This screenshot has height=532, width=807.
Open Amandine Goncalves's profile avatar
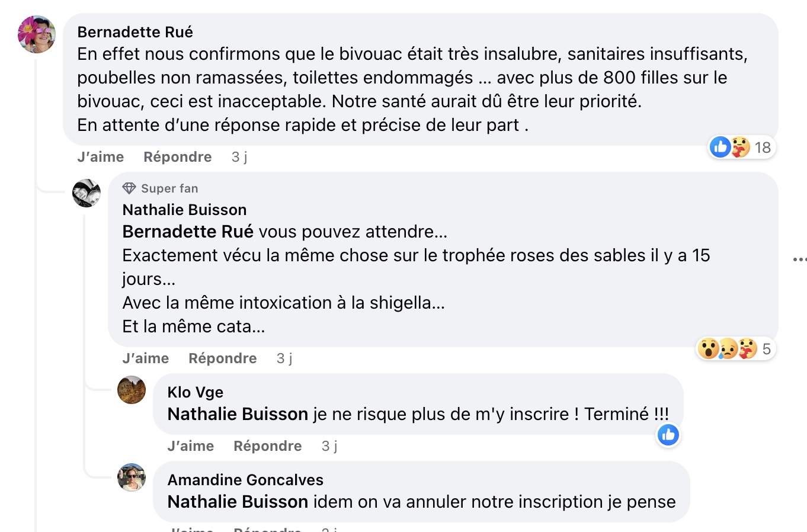132,477
